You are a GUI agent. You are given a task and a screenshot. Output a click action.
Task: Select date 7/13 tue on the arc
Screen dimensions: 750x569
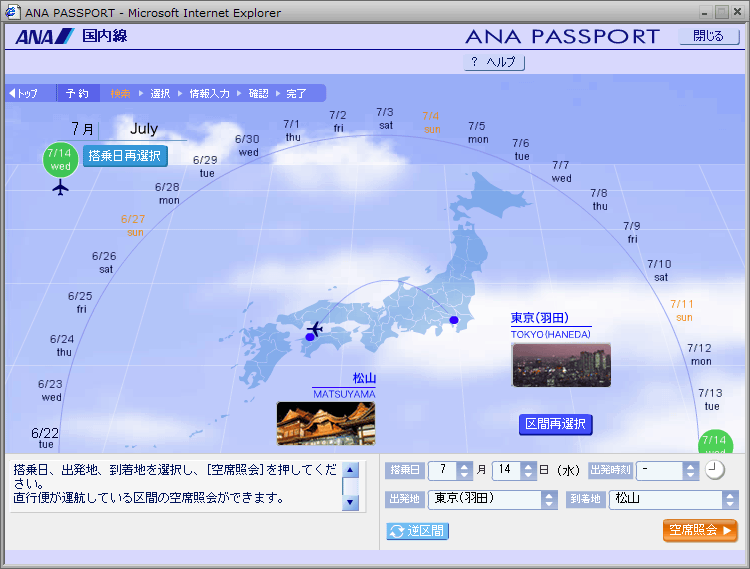click(711, 400)
